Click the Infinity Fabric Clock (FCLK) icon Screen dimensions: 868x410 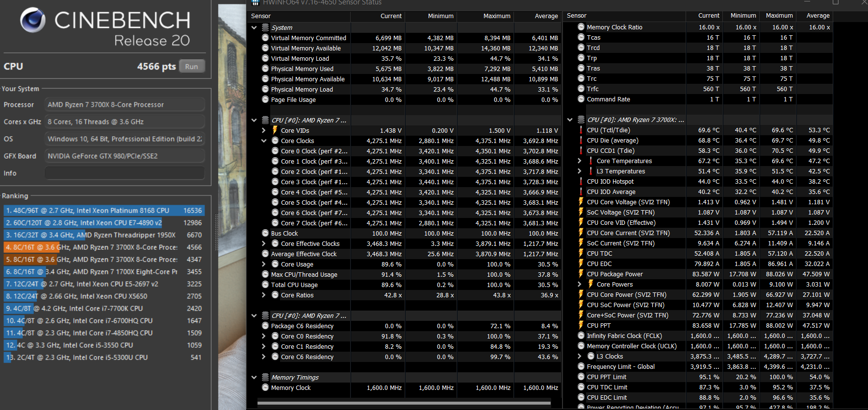coord(581,336)
